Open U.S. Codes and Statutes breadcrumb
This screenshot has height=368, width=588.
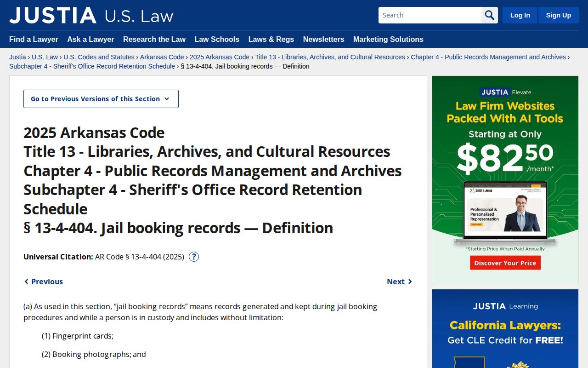(99, 57)
